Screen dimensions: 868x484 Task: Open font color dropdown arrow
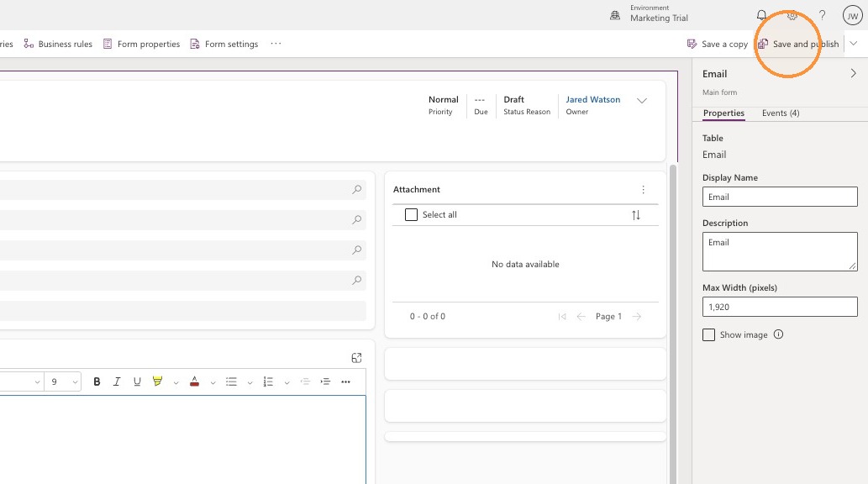(x=213, y=382)
